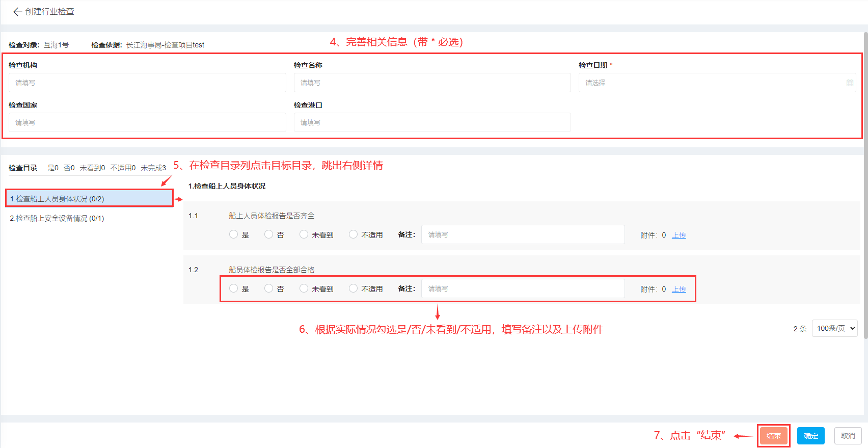868x448 pixels.
Task: Click the blue 确定 button
Action: [x=811, y=436]
